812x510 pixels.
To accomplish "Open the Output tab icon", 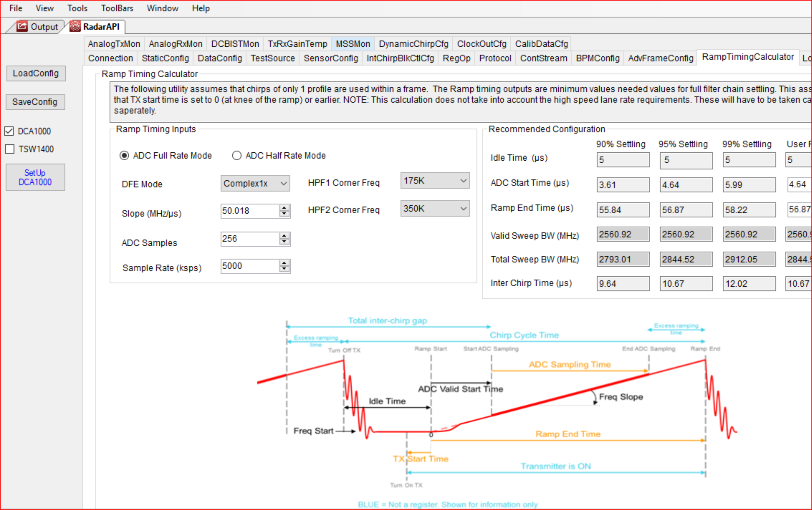I will pos(22,26).
